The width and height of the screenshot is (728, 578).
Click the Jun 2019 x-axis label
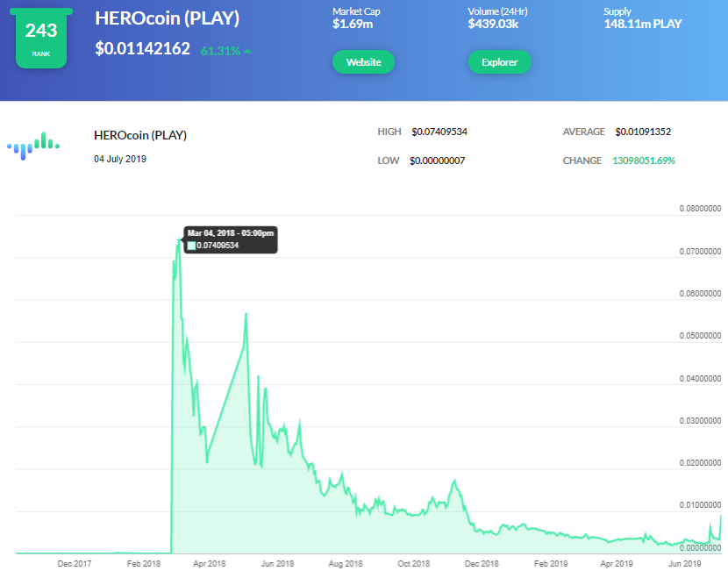click(x=685, y=564)
